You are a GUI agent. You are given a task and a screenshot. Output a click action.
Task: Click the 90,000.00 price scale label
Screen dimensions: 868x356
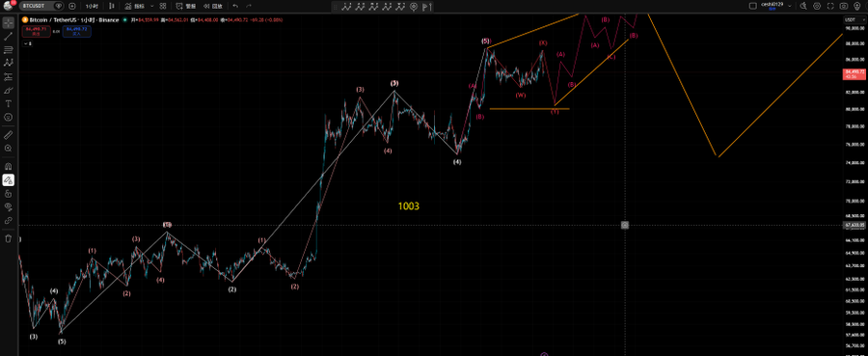coord(854,28)
